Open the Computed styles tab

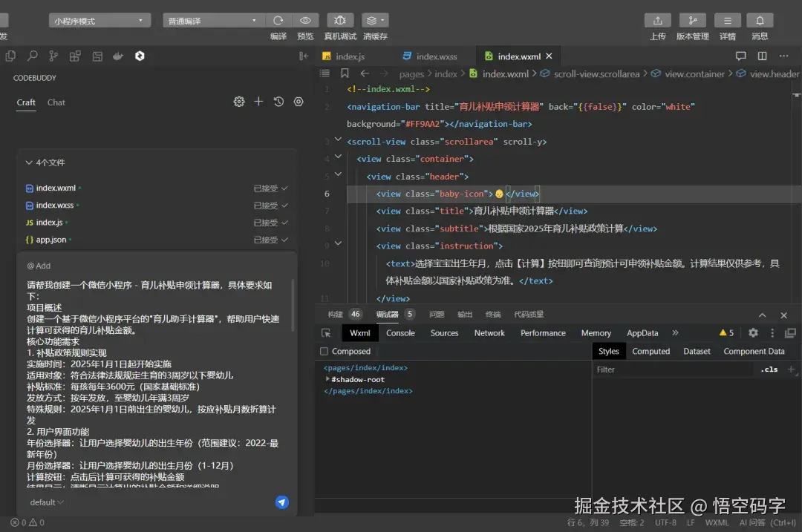[651, 352]
